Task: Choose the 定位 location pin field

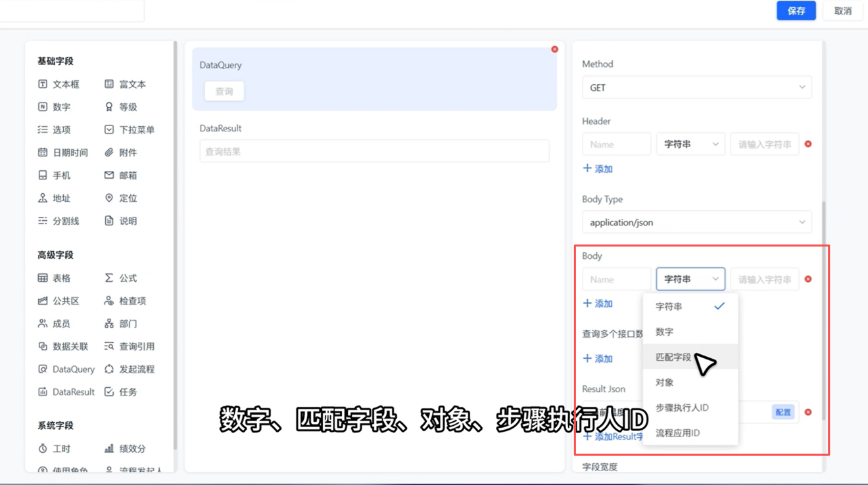Action: 120,198
